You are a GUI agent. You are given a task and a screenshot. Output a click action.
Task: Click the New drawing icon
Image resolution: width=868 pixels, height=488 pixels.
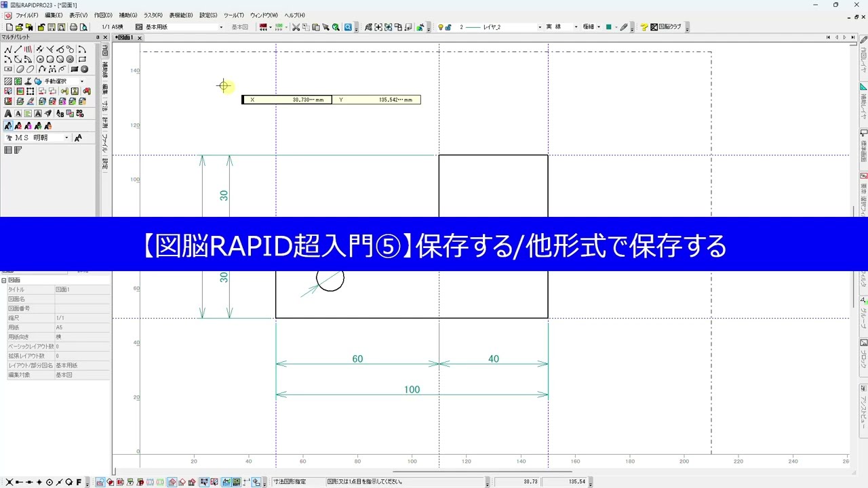point(9,27)
